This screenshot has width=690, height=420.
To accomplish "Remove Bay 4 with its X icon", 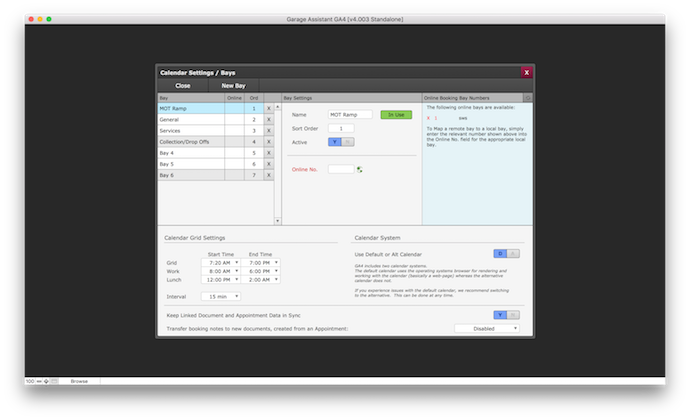I will pyautogui.click(x=268, y=153).
